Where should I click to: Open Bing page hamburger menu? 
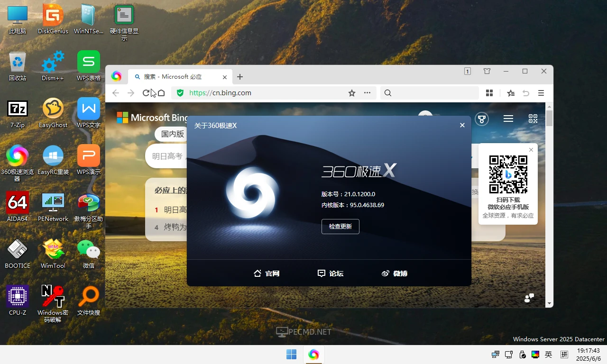click(508, 118)
